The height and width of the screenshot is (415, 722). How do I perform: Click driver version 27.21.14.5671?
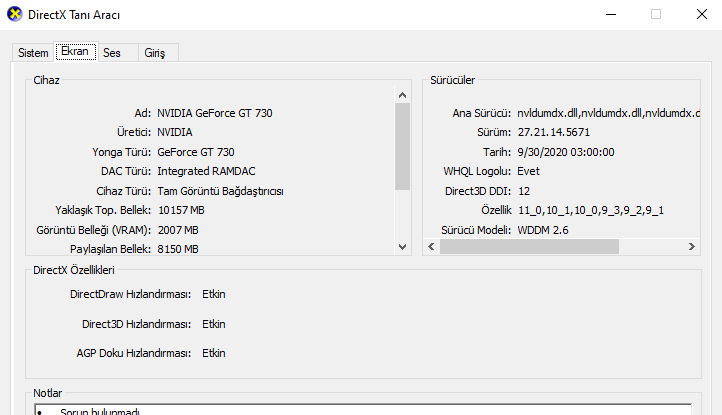coord(553,133)
